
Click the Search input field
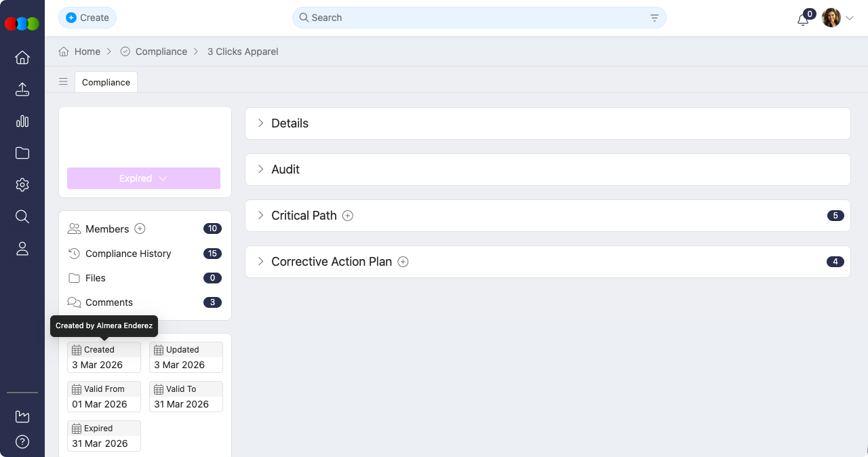tap(475, 18)
